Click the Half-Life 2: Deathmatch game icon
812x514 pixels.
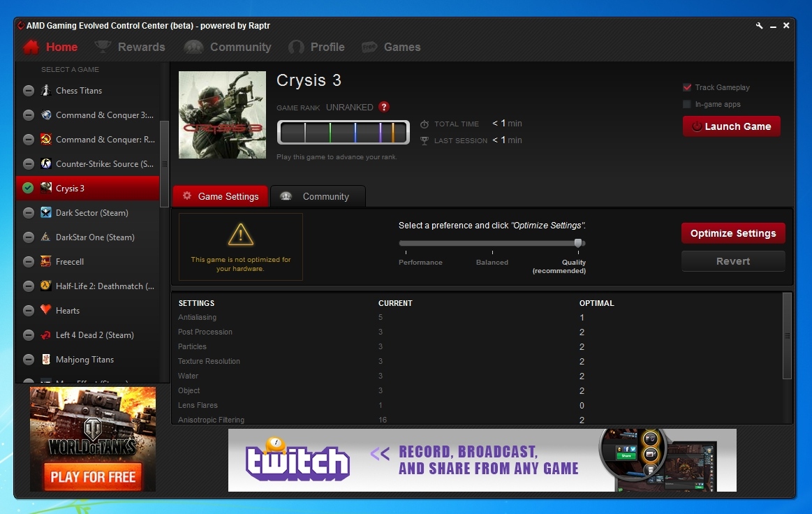46,286
